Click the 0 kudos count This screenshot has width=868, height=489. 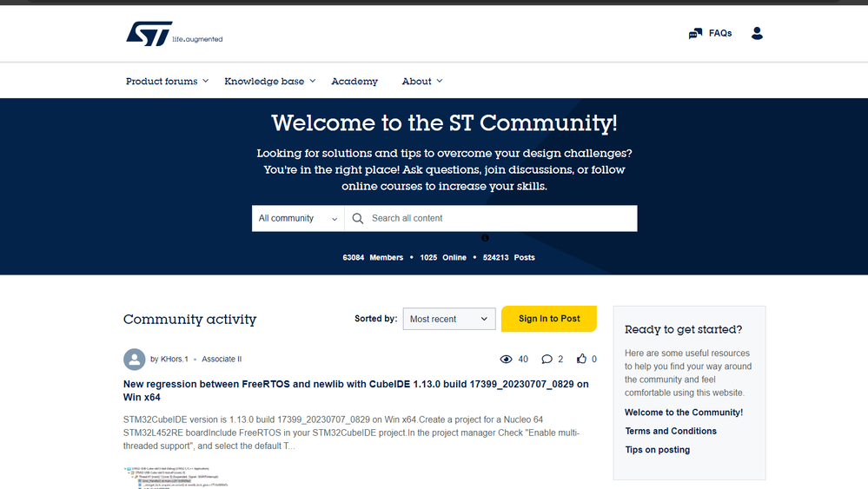tap(594, 359)
